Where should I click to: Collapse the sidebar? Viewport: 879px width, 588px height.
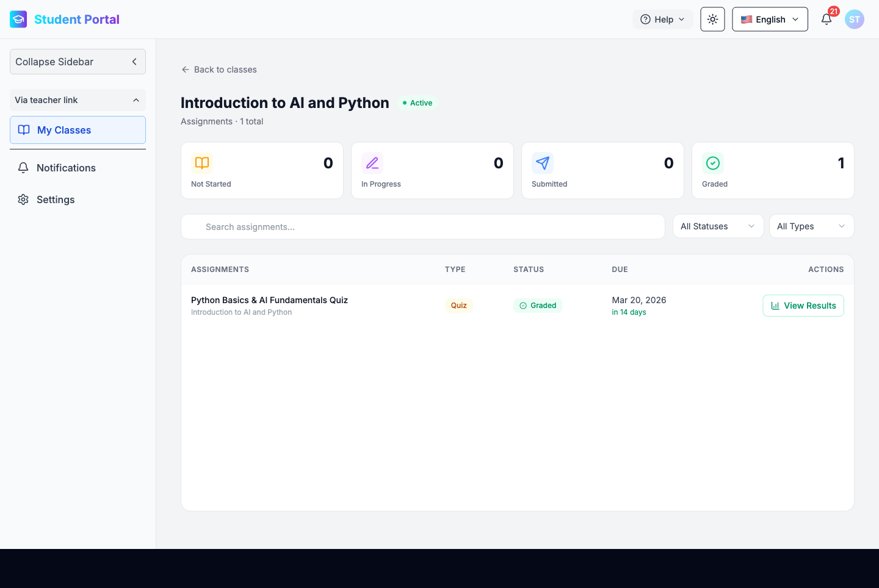78,62
